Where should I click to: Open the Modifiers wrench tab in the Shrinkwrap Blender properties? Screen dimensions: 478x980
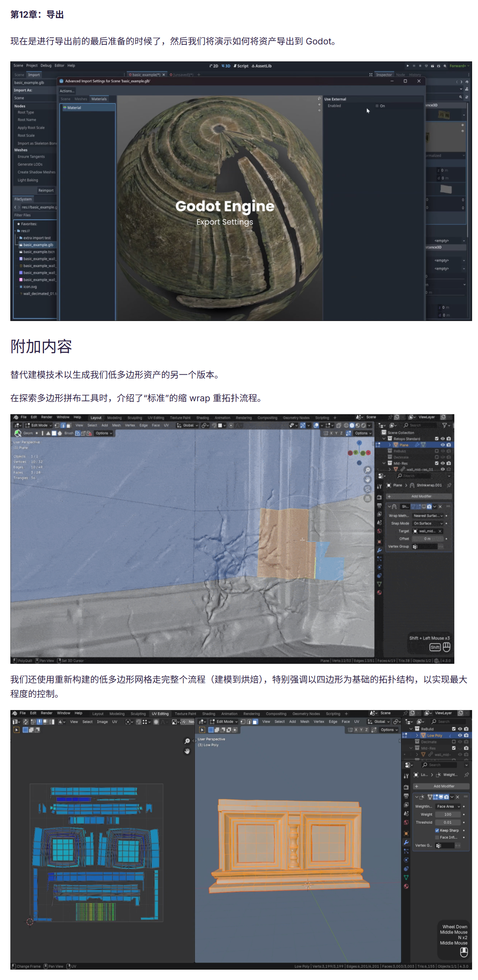[379, 550]
